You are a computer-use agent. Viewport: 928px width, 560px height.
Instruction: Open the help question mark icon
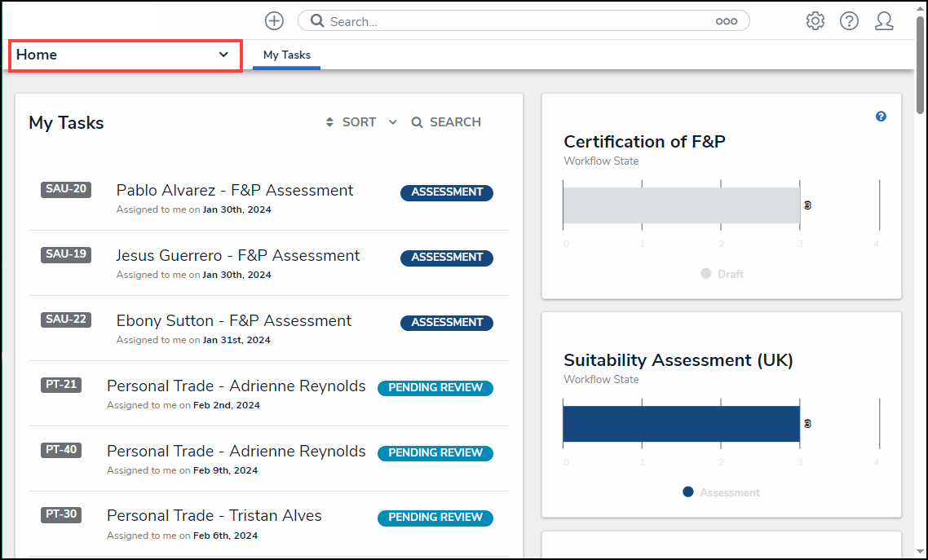click(849, 21)
